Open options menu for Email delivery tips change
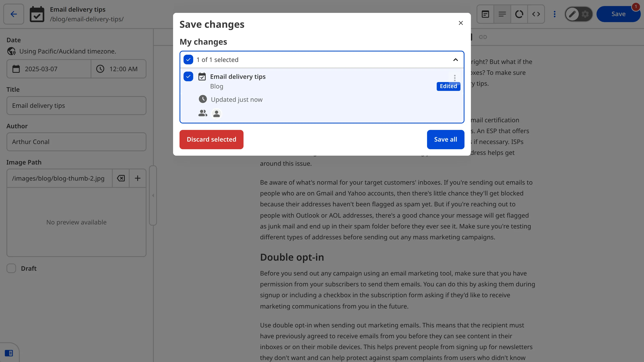644x362 pixels. (x=455, y=78)
